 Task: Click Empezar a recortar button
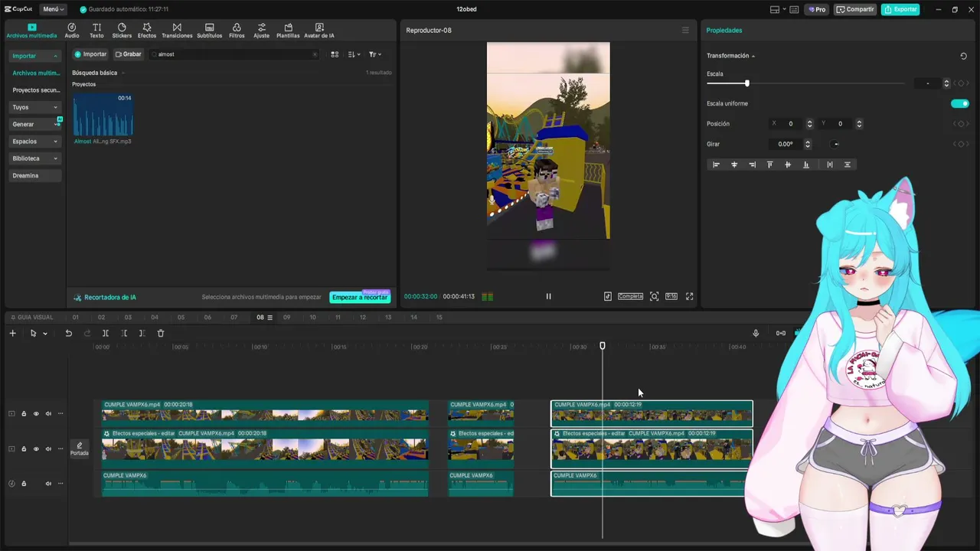[360, 297]
